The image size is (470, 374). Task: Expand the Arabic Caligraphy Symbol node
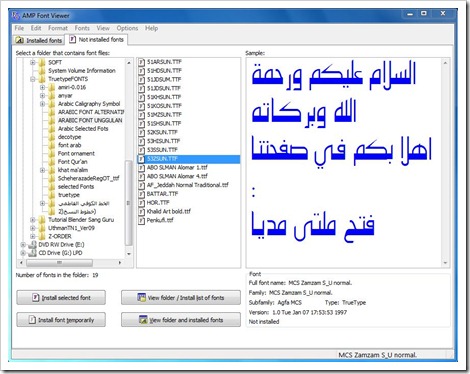pos(42,104)
